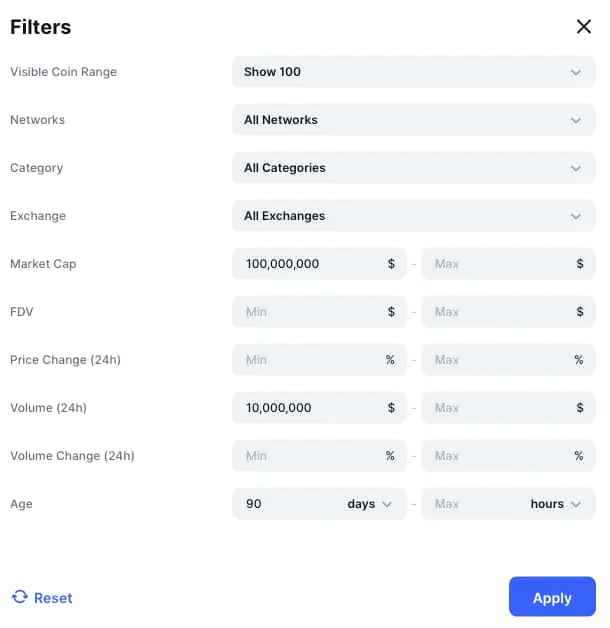Screen dimensions: 610x628
Task: Expand the All Exchanges dropdown
Action: point(413,216)
